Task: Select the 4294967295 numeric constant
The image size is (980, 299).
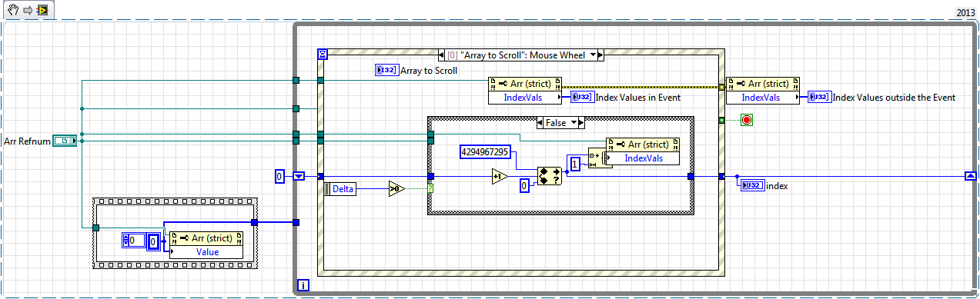Action: click(485, 152)
